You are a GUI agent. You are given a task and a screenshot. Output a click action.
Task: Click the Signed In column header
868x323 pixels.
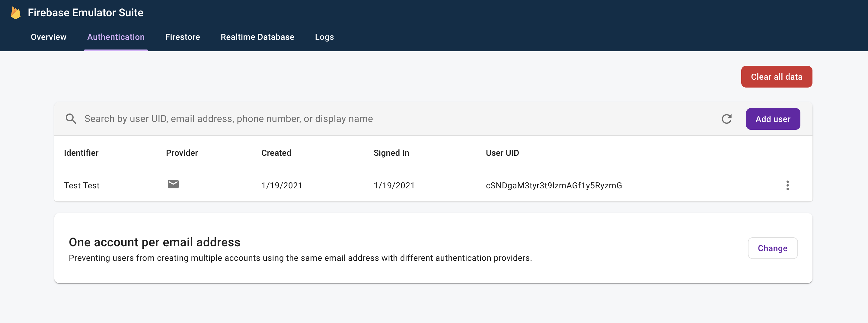coord(391,153)
